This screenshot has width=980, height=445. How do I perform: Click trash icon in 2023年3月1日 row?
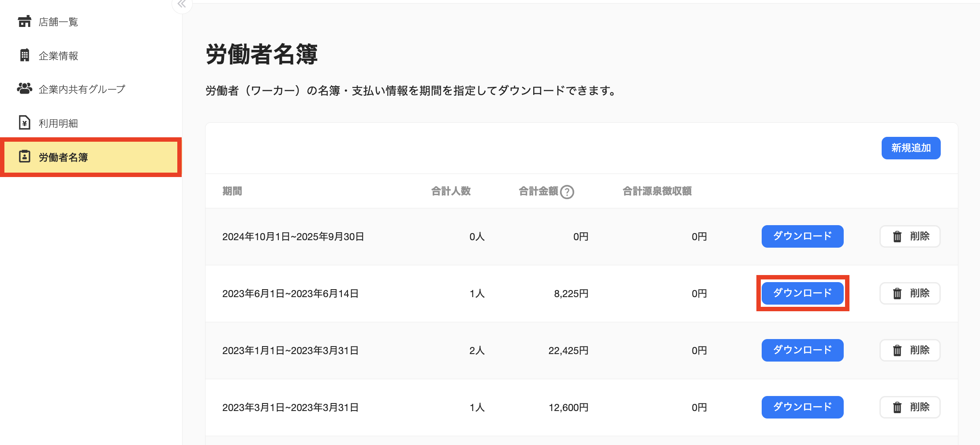(897, 407)
